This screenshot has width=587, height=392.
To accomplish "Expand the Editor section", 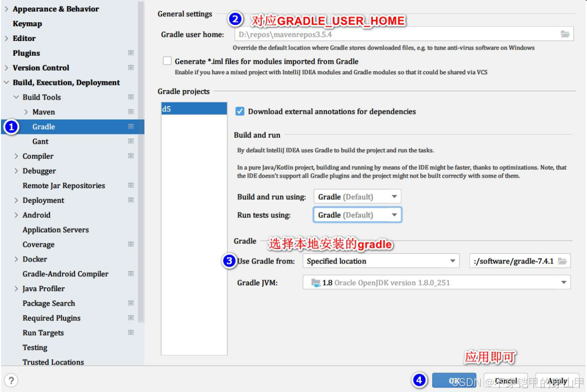I will tap(6, 38).
